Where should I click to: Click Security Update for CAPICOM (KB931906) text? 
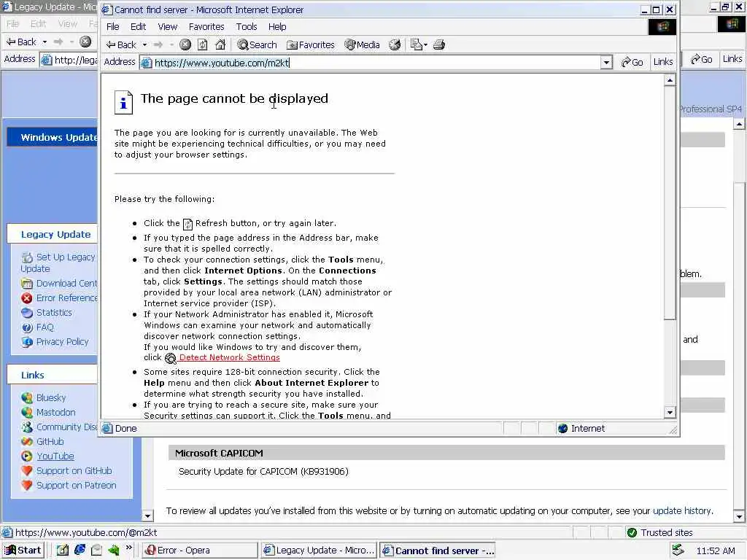point(263,472)
